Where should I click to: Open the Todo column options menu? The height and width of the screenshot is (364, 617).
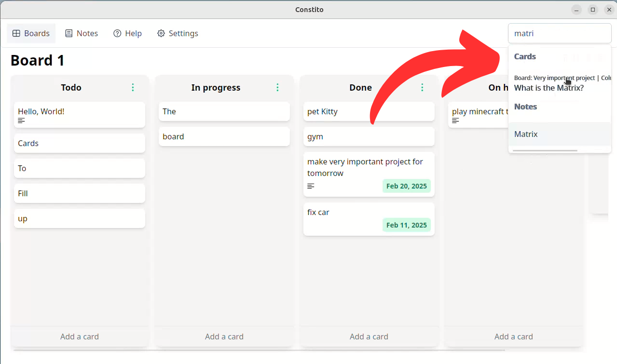[133, 87]
